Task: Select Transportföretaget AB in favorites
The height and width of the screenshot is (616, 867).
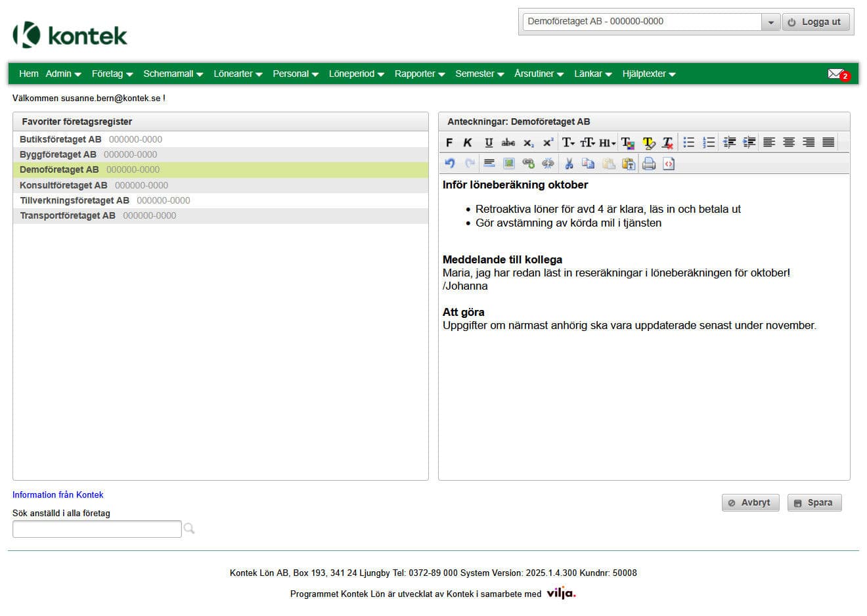Action: coord(221,215)
